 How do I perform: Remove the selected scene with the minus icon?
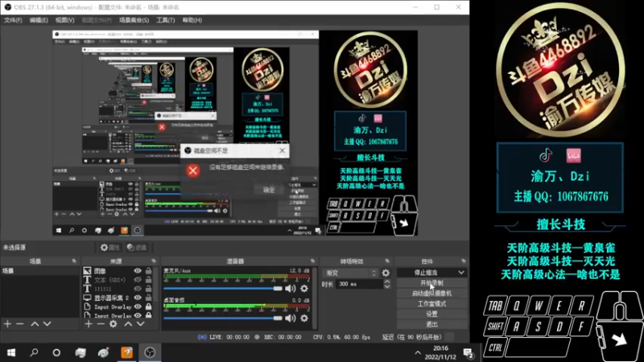pos(19,324)
